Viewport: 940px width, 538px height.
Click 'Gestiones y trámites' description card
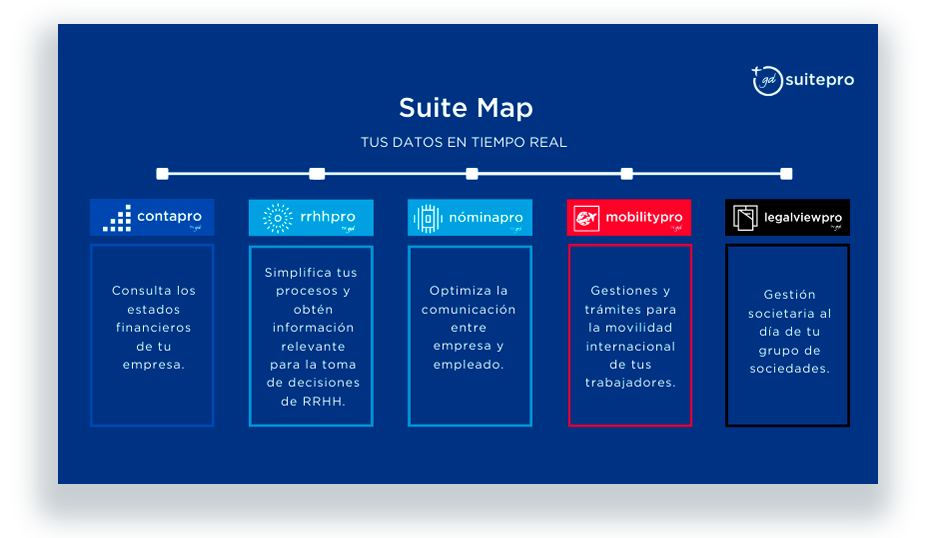click(630, 335)
